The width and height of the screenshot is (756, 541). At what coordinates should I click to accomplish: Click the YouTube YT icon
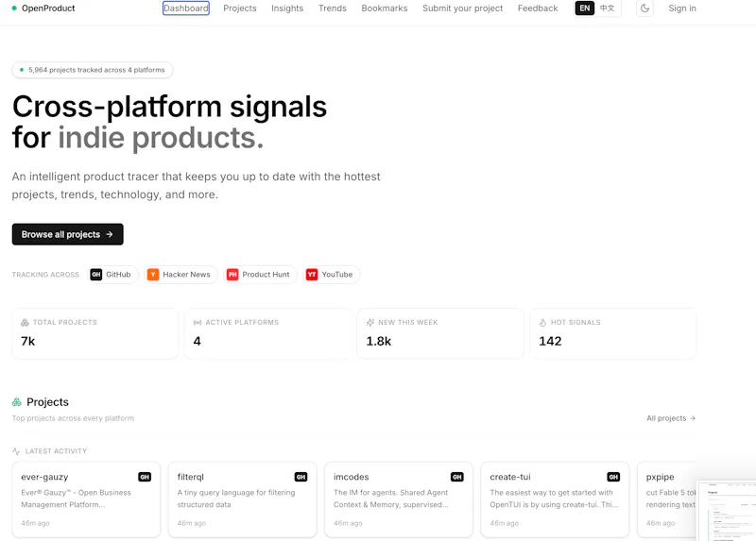312,275
